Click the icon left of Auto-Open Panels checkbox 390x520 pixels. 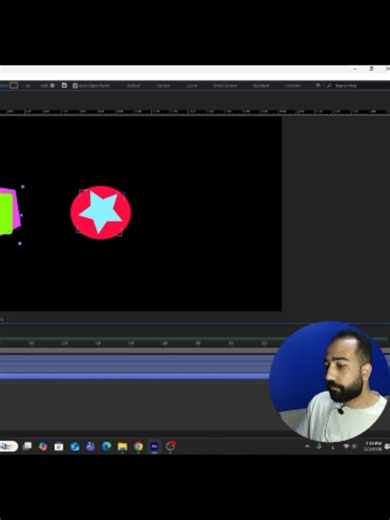coord(64,86)
